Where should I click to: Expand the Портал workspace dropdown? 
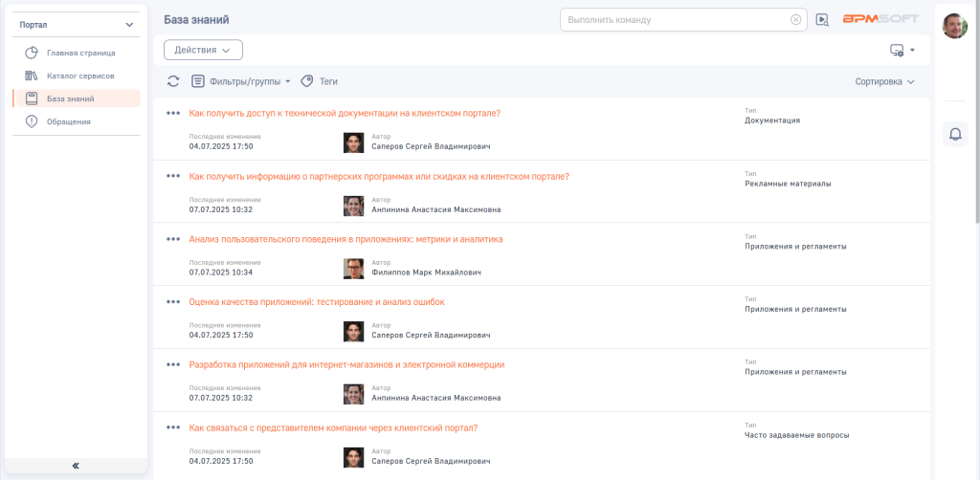[x=130, y=24]
